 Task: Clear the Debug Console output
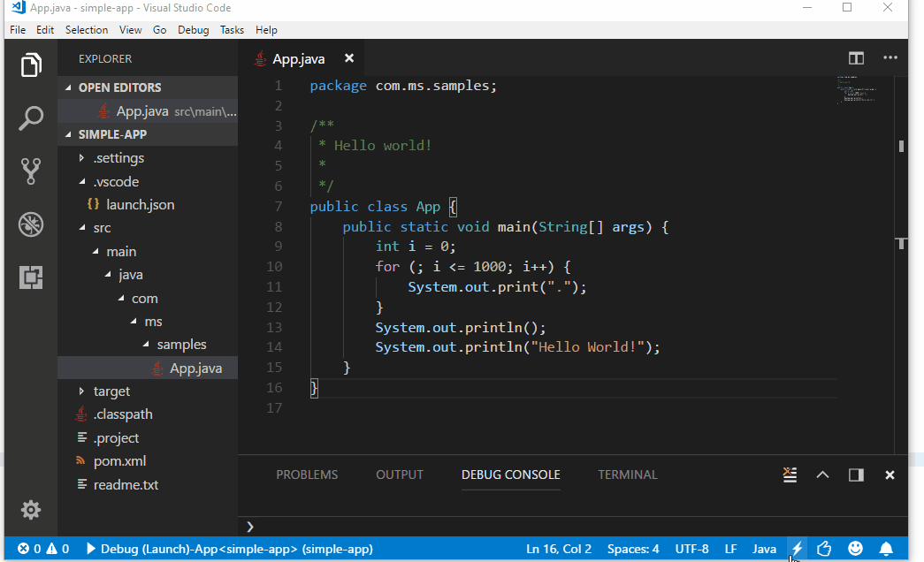790,475
